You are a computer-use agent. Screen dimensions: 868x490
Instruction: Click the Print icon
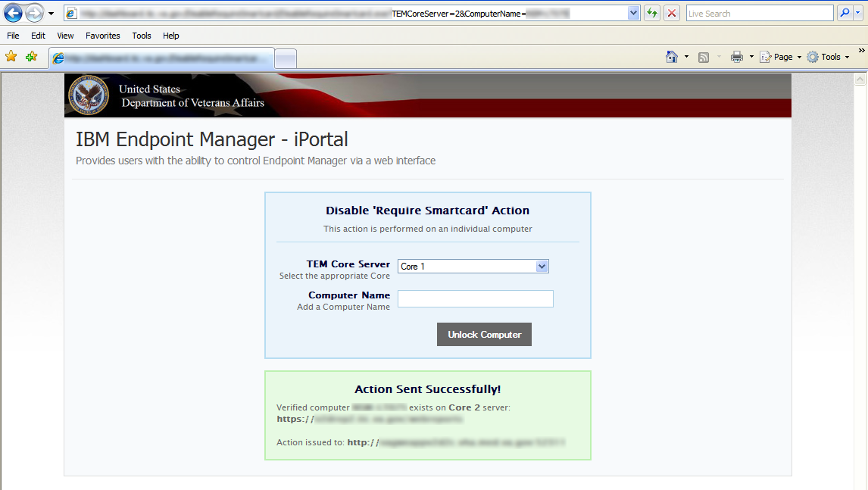pyautogui.click(x=737, y=57)
